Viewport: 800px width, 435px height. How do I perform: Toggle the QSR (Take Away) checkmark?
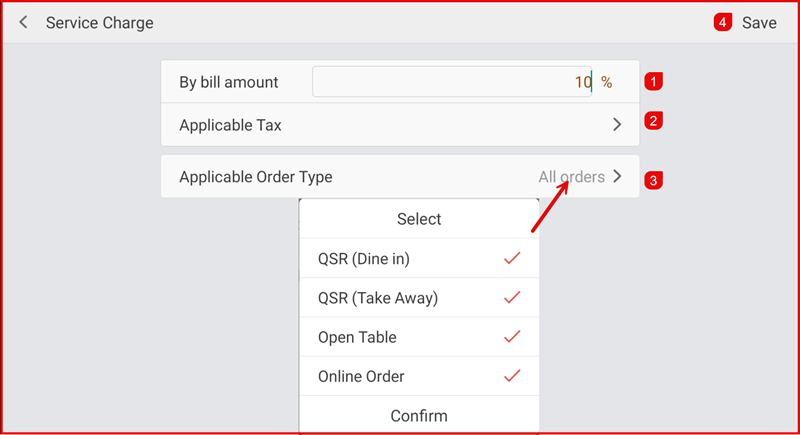coord(512,298)
